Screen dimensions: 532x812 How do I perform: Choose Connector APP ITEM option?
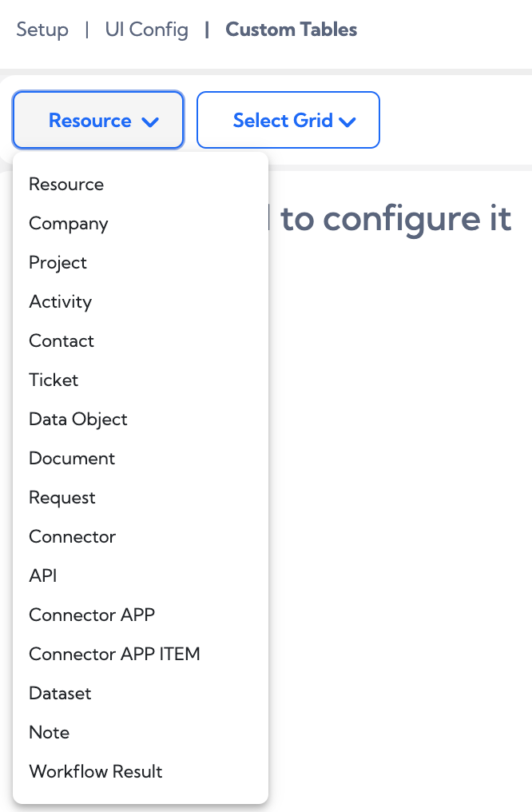pyautogui.click(x=113, y=654)
